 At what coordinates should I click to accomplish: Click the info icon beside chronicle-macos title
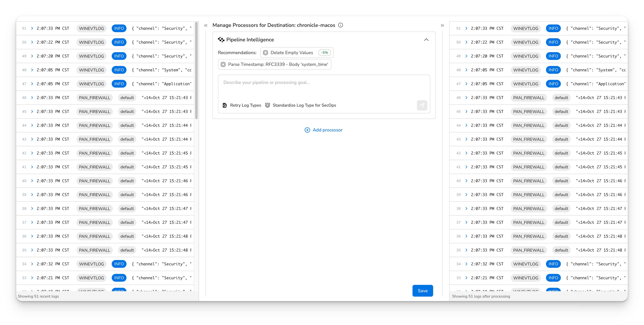tap(340, 25)
